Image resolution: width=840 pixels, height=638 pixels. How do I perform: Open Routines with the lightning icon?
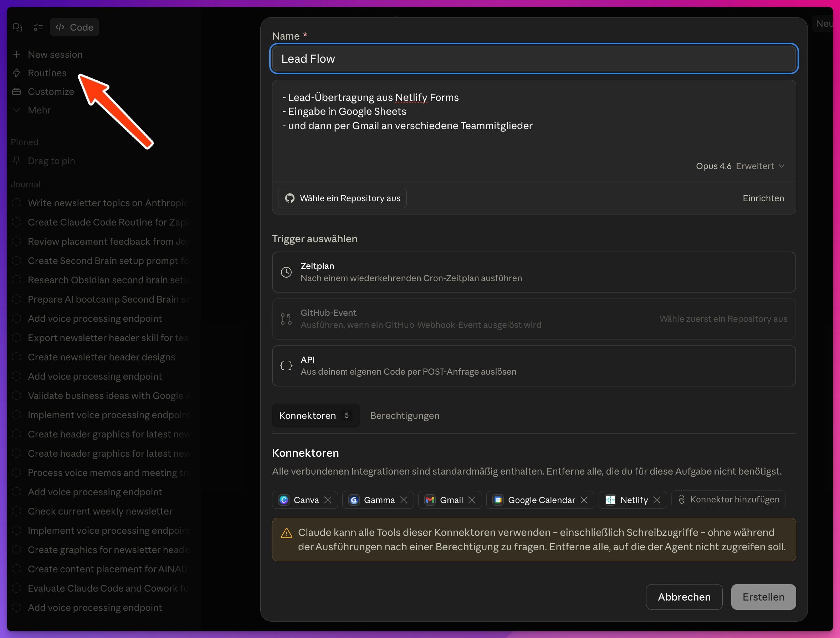point(47,73)
